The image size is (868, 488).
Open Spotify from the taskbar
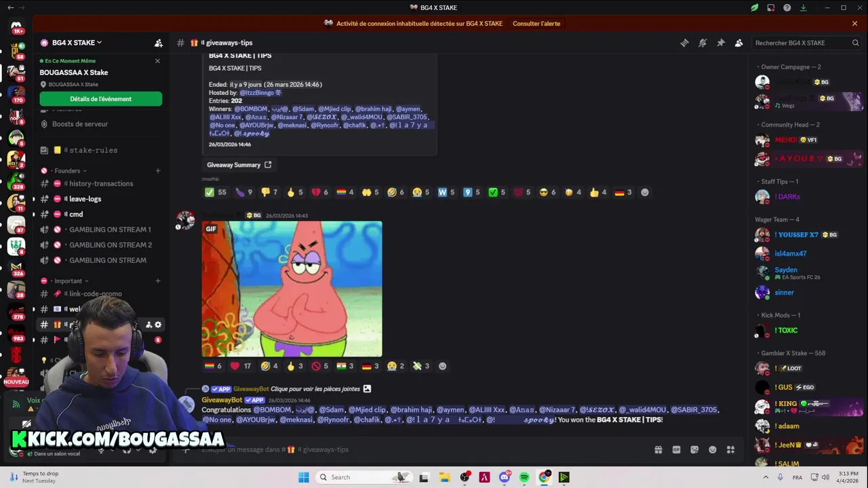tap(524, 477)
